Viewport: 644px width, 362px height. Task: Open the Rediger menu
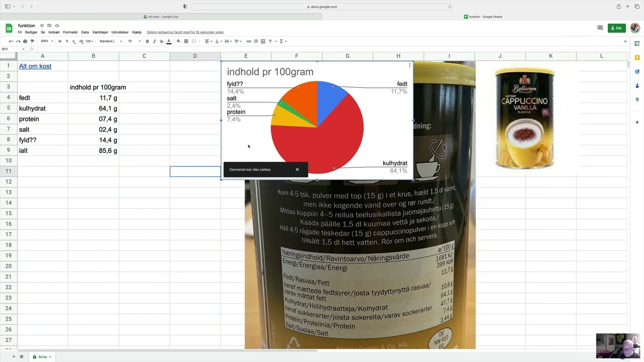click(x=31, y=32)
